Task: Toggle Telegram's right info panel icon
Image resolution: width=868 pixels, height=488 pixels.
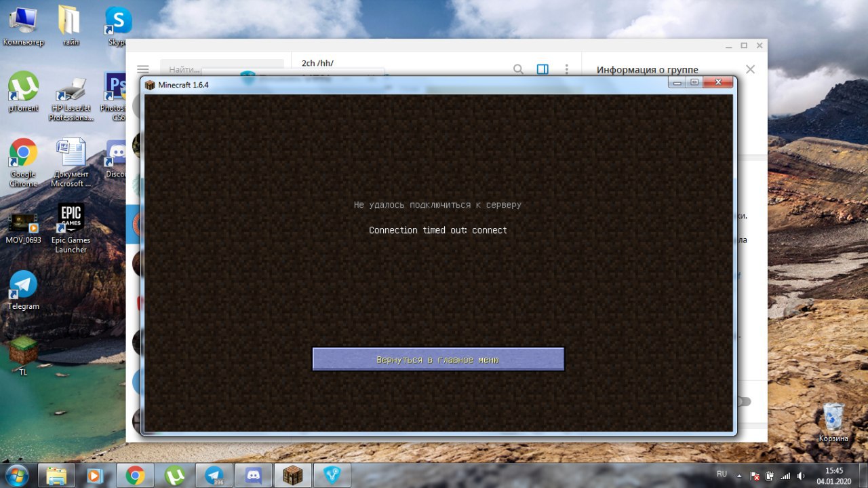Action: click(542, 69)
